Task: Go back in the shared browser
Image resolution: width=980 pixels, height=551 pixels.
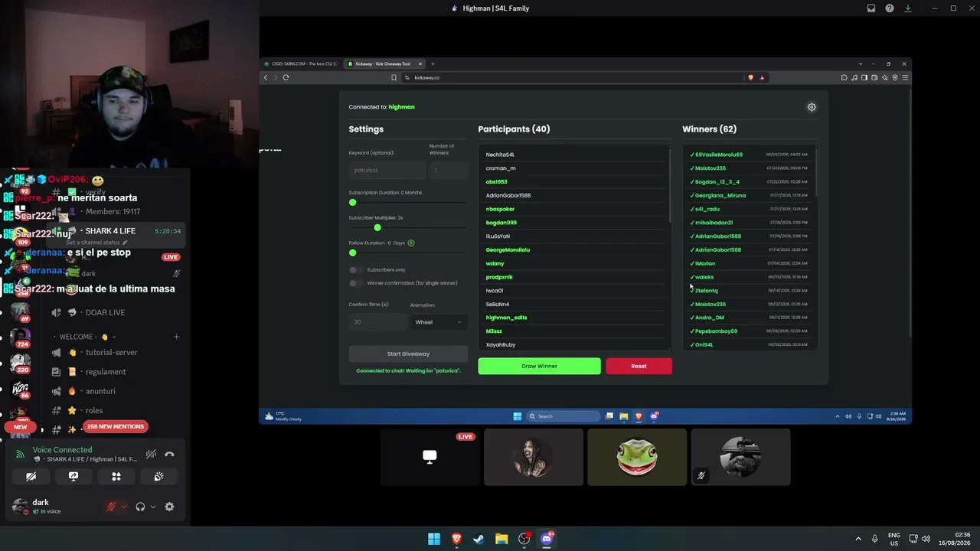Action: click(x=266, y=77)
